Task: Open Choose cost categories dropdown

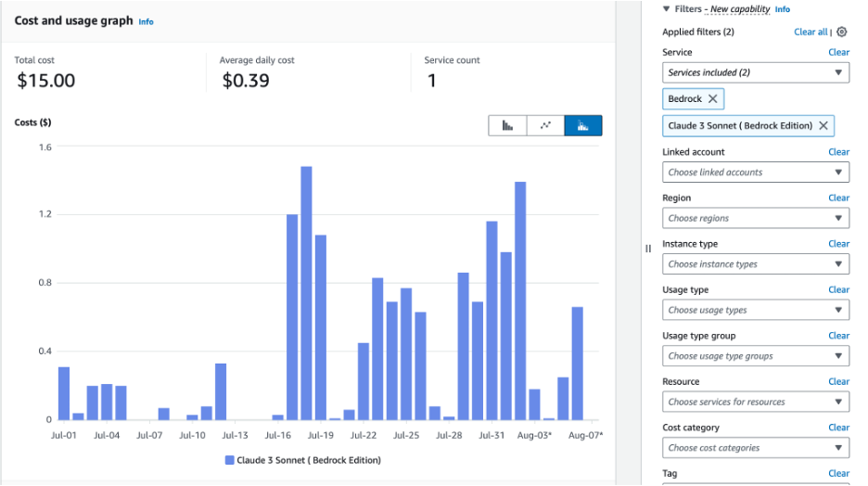Action: pos(756,448)
